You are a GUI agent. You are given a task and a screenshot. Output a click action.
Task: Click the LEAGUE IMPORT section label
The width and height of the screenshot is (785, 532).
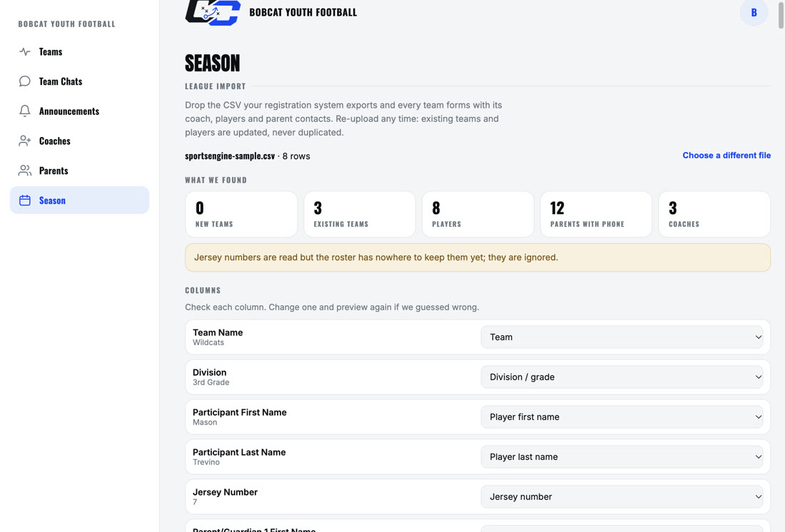tap(216, 86)
